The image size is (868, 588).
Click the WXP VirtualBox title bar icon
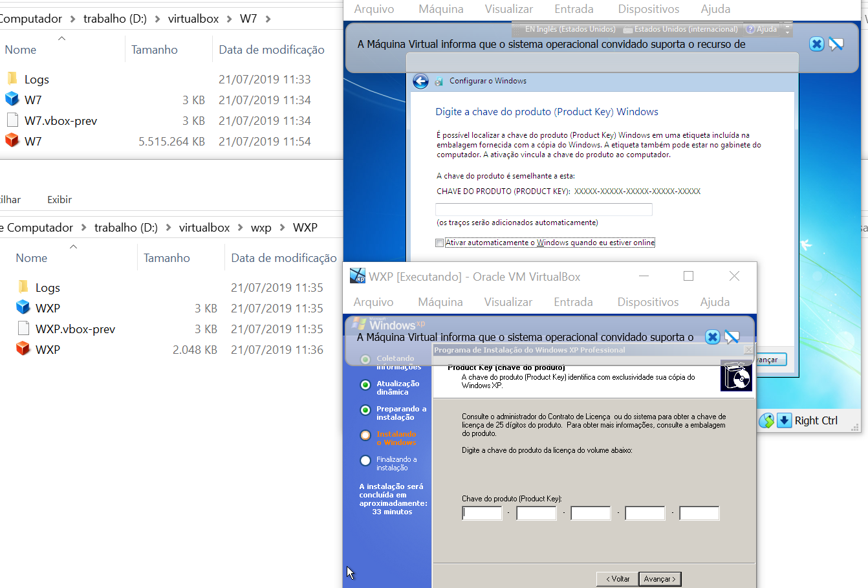tap(358, 276)
